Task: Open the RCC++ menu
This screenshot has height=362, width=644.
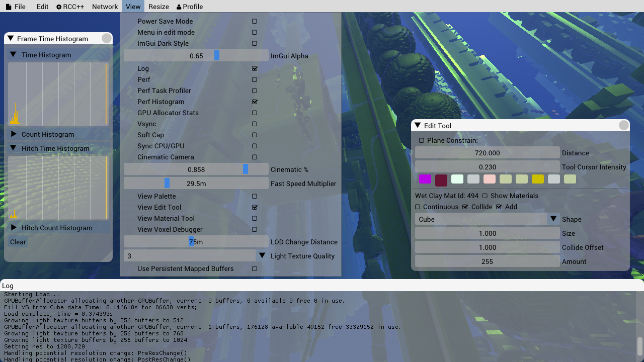Action: tap(70, 7)
